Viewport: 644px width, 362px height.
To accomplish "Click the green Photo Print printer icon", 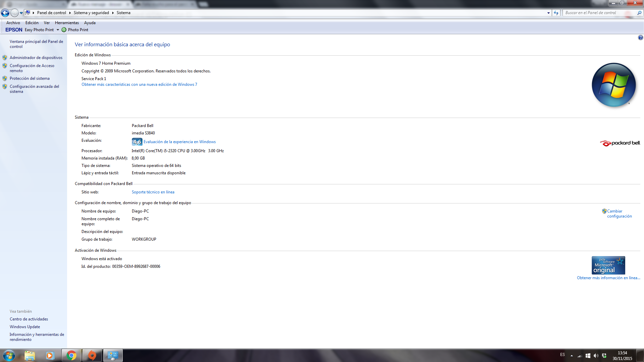I will click(64, 30).
